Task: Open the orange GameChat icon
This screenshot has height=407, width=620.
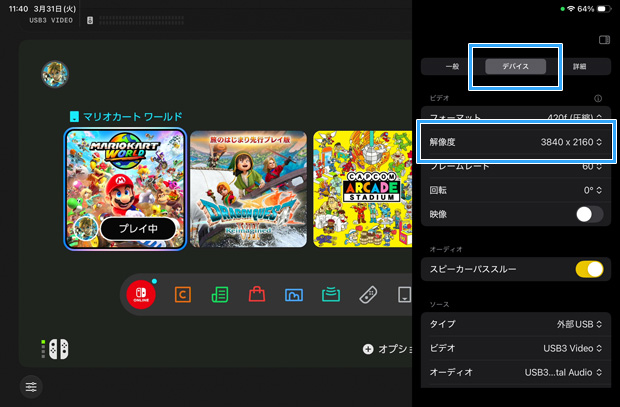Action: point(183,295)
